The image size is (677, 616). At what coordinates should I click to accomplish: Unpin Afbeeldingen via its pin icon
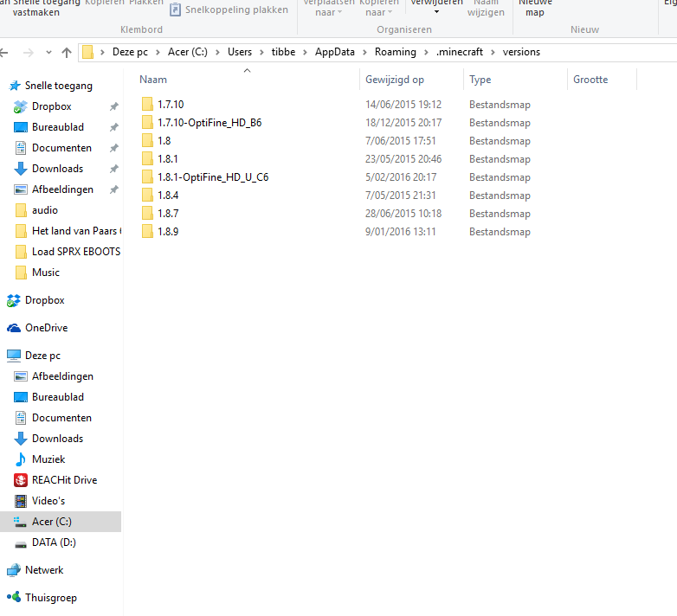coord(114,189)
